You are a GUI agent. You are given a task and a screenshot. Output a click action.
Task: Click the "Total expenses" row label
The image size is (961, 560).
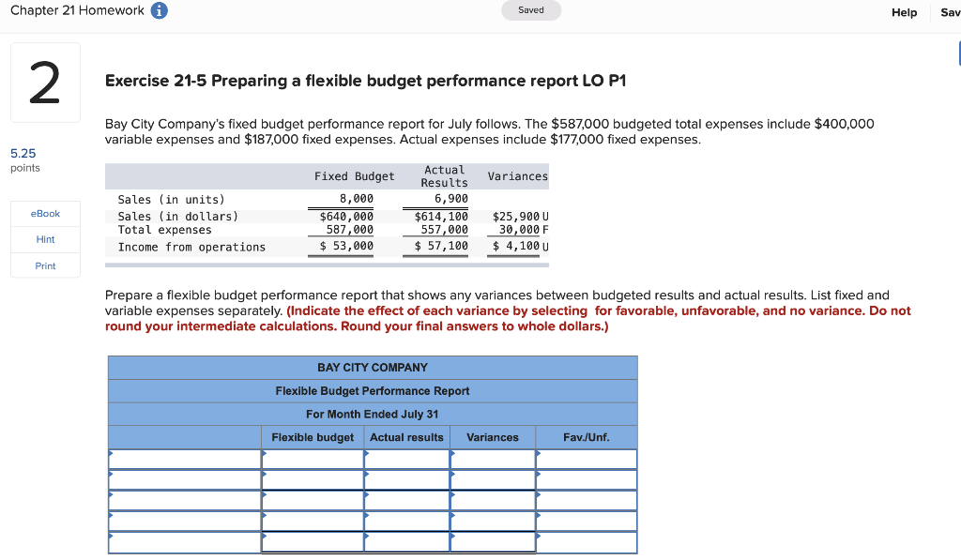165,230
